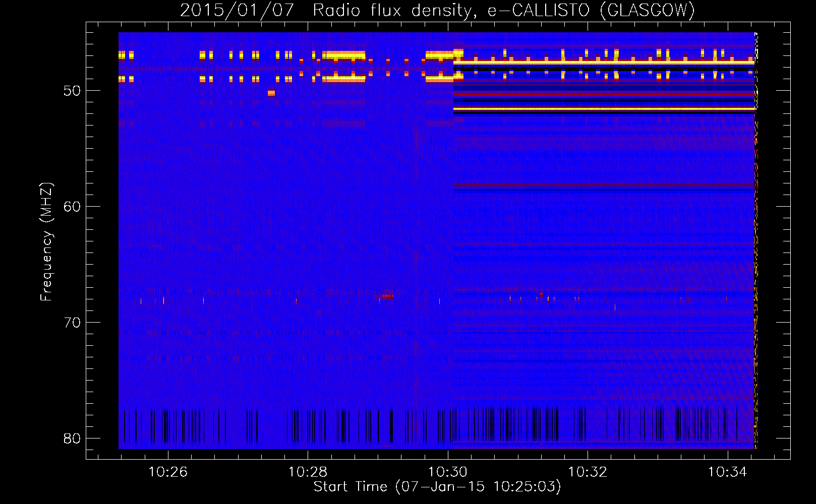816x504 pixels.
Task: Select the 'Frequency (MHZ)' axis label
Action: [46, 242]
